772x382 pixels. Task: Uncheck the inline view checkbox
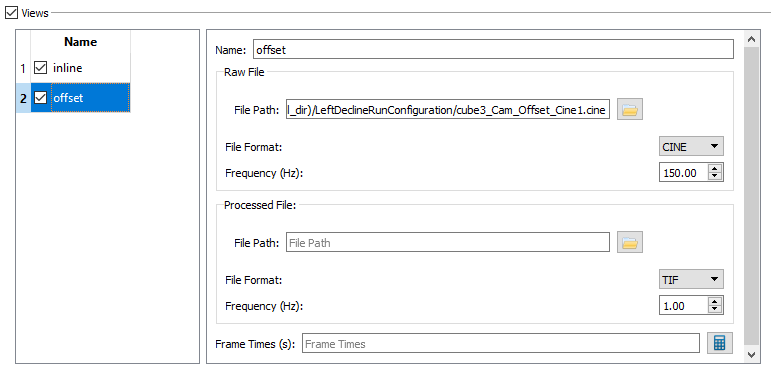tap(40, 68)
